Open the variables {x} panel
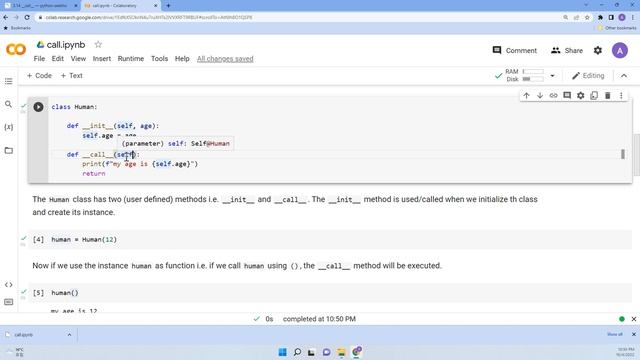The image size is (640, 360). click(9, 127)
